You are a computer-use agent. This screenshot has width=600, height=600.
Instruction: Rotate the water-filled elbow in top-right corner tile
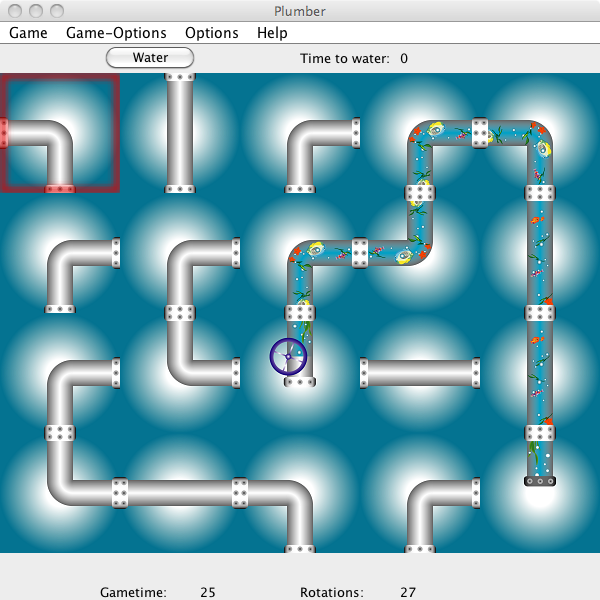pyautogui.click(x=540, y=133)
